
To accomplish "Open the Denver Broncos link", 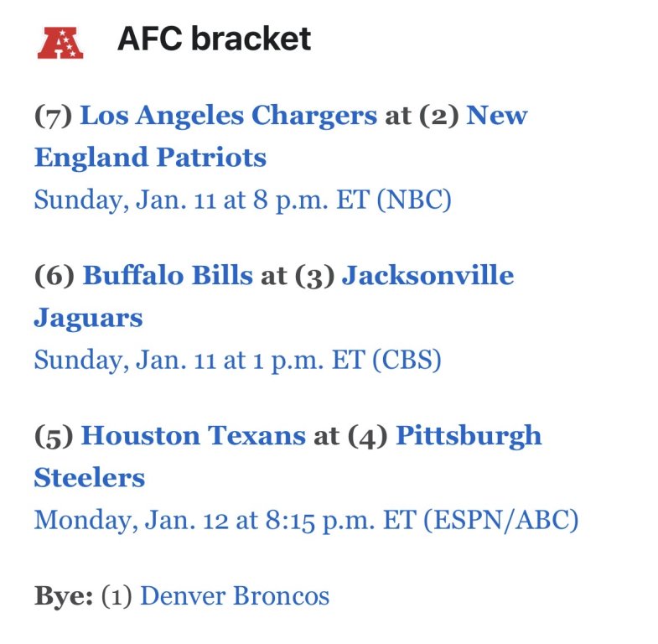I will (235, 595).
